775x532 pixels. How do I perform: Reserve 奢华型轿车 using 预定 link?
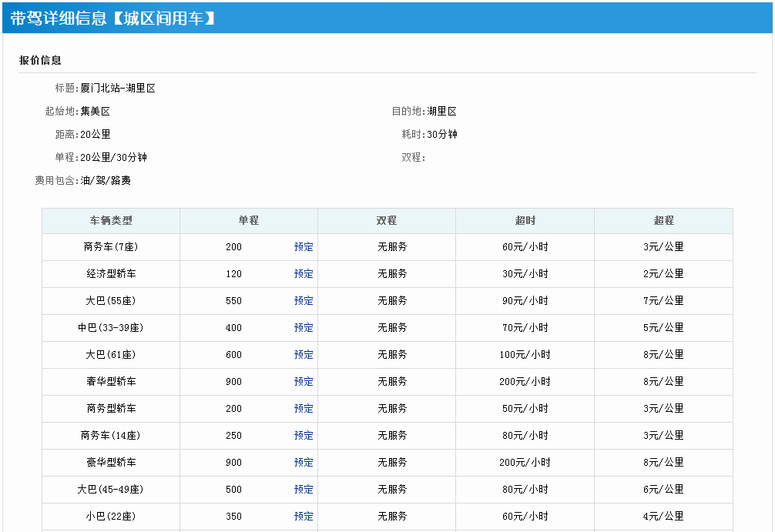coord(304,381)
